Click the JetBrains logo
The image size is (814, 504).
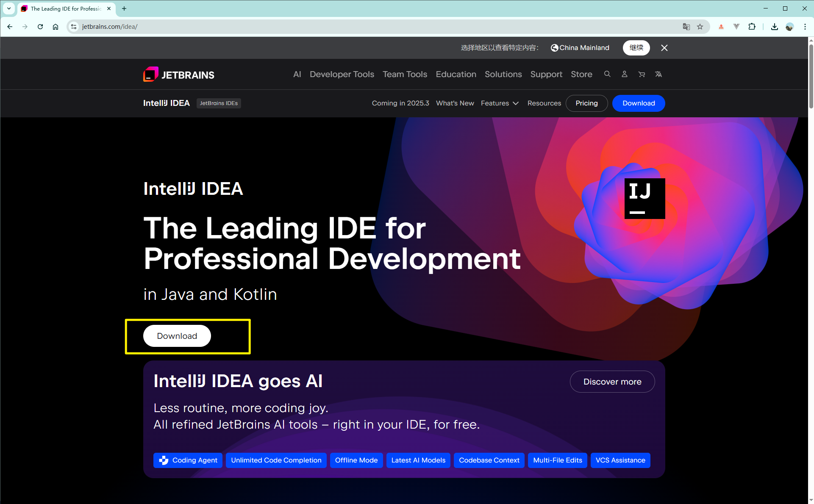point(178,74)
